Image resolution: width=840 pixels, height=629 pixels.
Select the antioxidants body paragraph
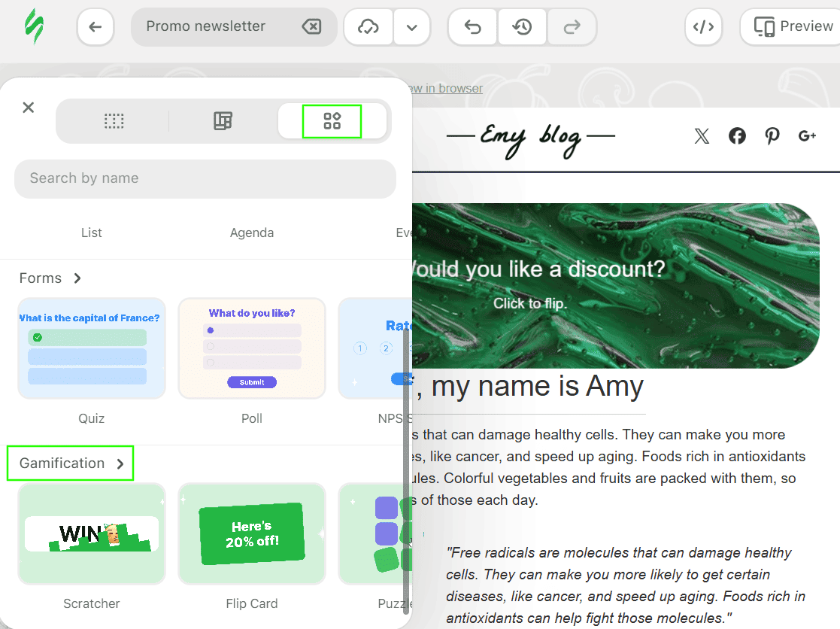(x=609, y=467)
